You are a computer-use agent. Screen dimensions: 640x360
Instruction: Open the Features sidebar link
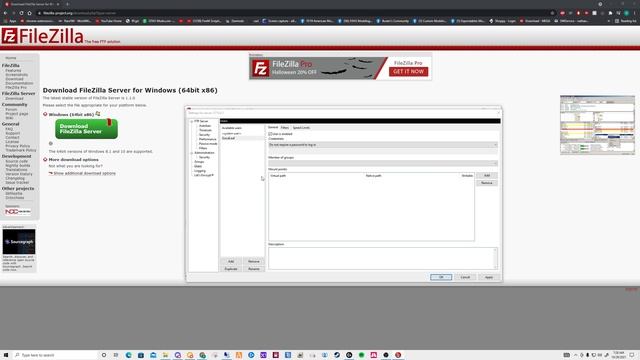(x=13, y=71)
